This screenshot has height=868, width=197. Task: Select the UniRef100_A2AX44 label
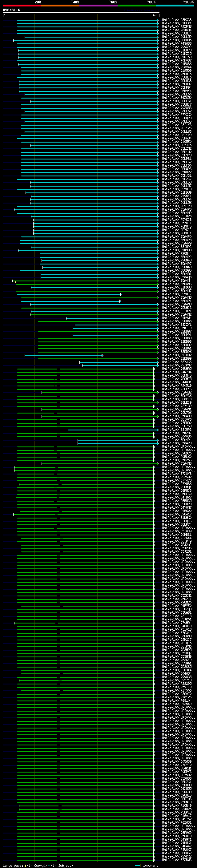tap(176, 67)
